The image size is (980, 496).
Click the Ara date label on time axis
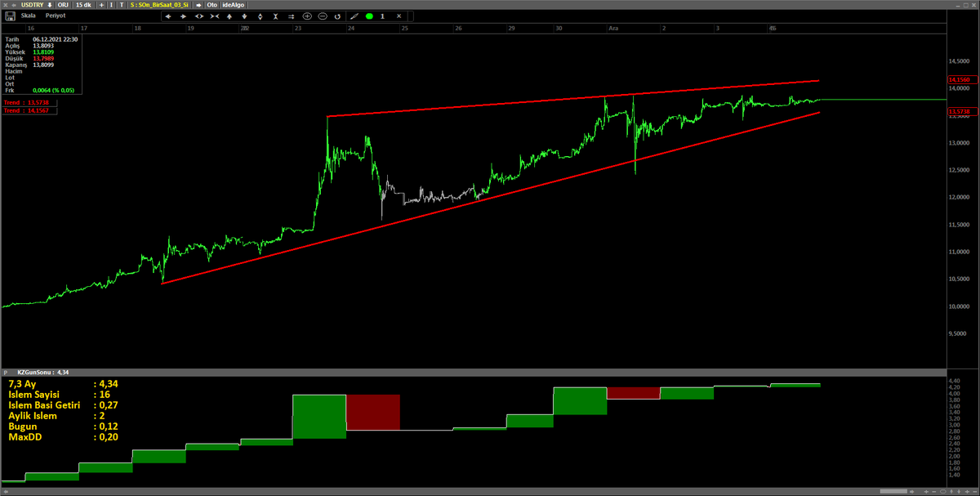tap(613, 28)
